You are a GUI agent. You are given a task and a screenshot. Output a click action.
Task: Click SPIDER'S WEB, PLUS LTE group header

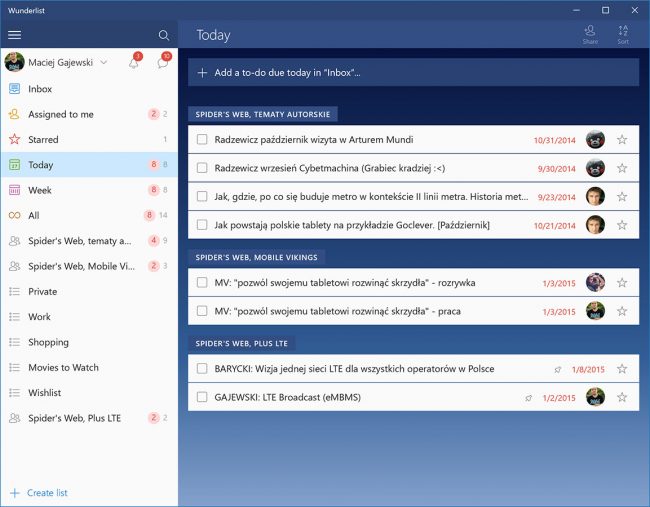click(x=242, y=343)
